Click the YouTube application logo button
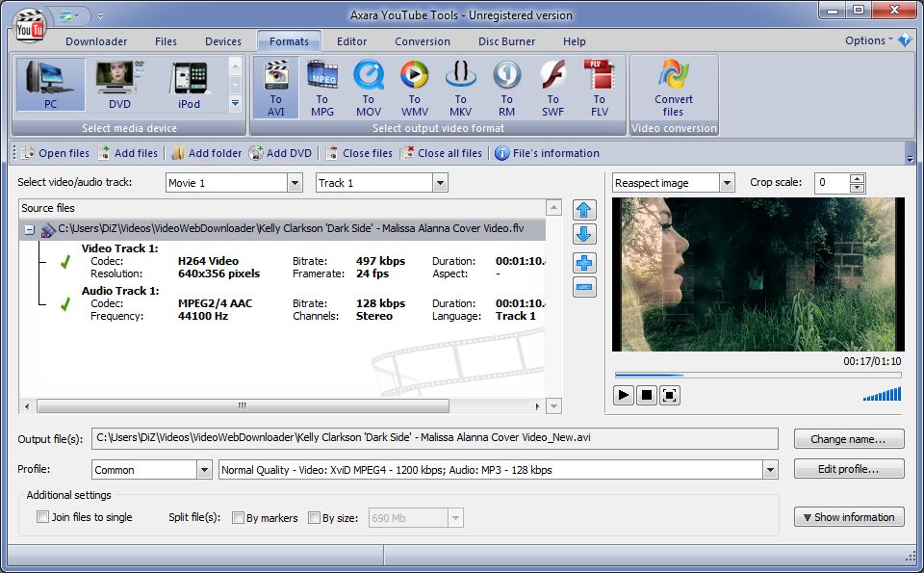The width and height of the screenshot is (924, 573). (x=30, y=27)
